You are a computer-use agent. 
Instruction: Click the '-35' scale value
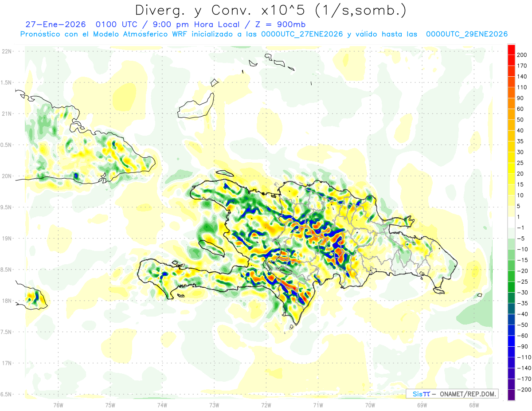pyautogui.click(x=523, y=303)
